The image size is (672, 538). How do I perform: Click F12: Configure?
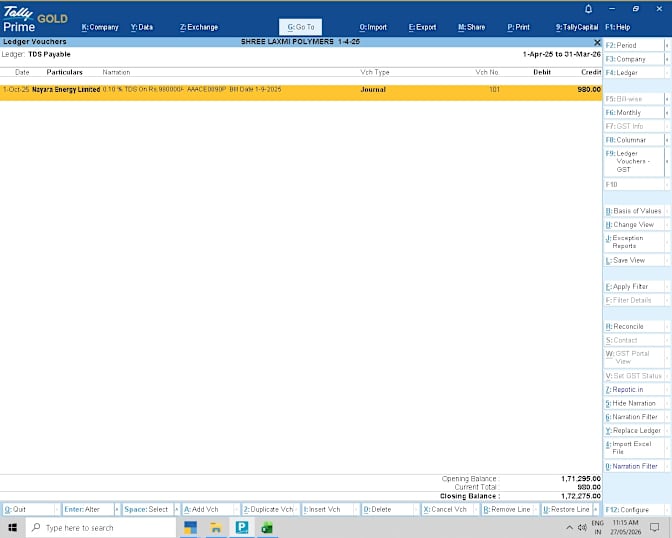[x=634, y=510]
